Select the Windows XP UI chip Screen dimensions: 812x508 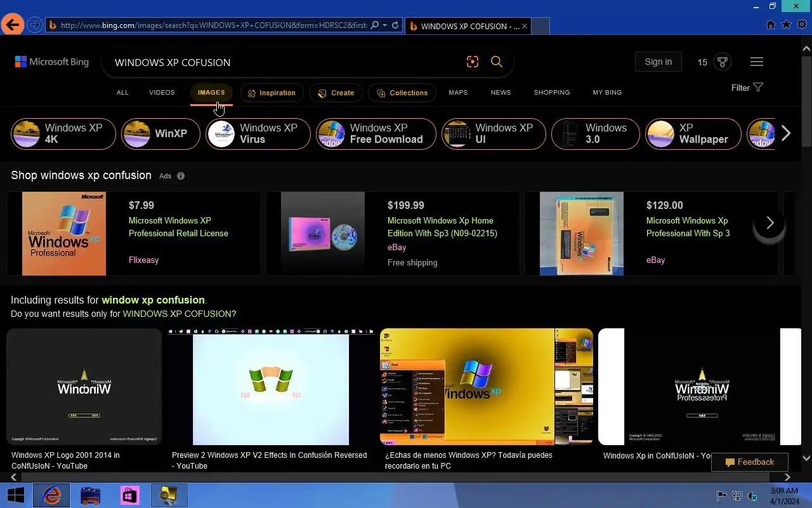click(494, 133)
